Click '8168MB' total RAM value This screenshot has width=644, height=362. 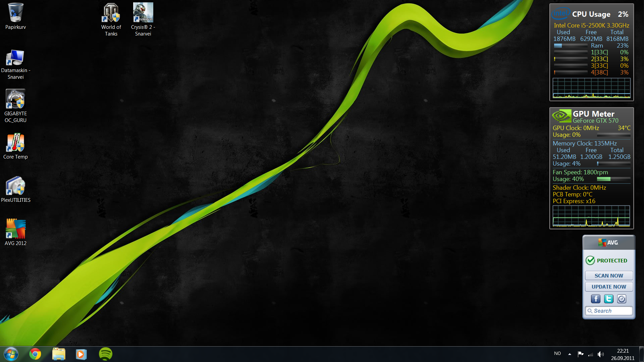(618, 39)
